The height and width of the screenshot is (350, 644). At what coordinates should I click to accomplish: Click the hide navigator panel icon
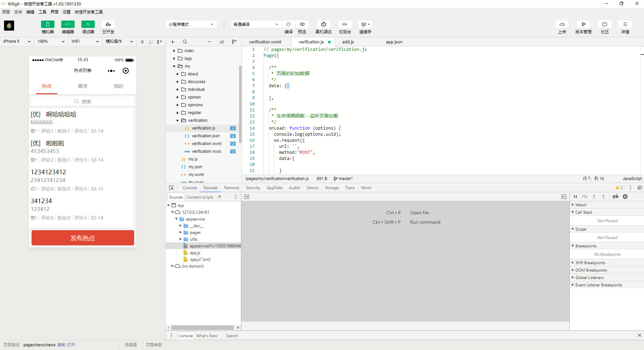pos(247,197)
